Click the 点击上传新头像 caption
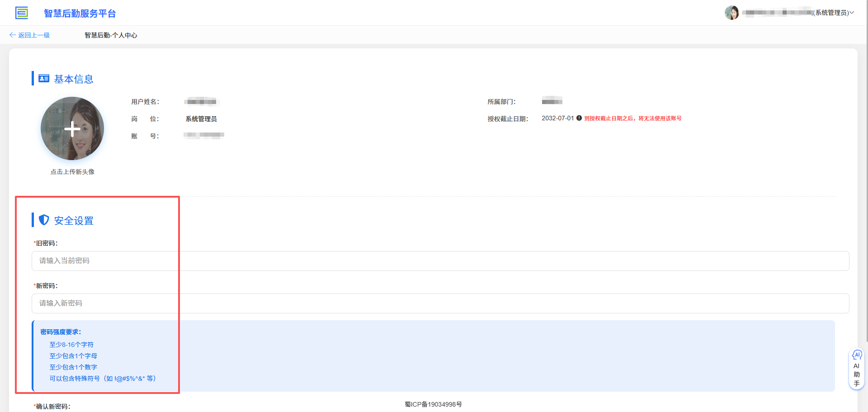The image size is (868, 412). [x=72, y=172]
